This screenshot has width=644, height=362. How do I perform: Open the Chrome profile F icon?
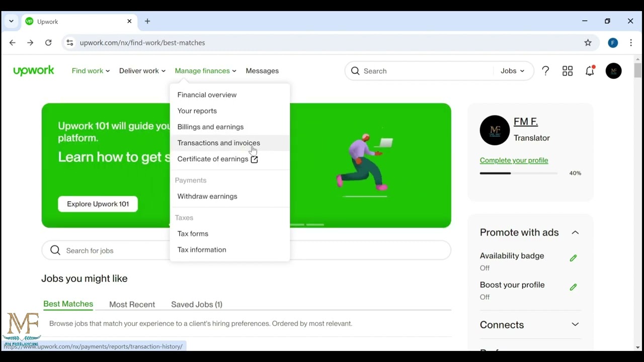pyautogui.click(x=613, y=43)
